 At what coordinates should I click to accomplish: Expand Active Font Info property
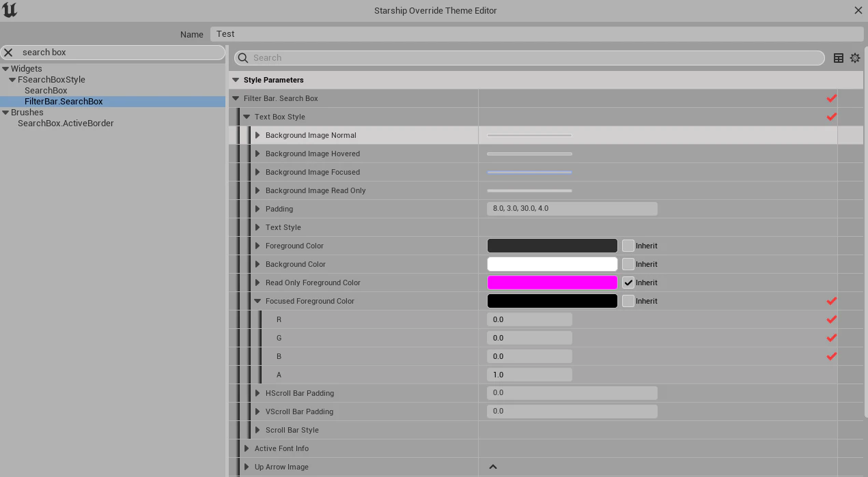coord(247,448)
